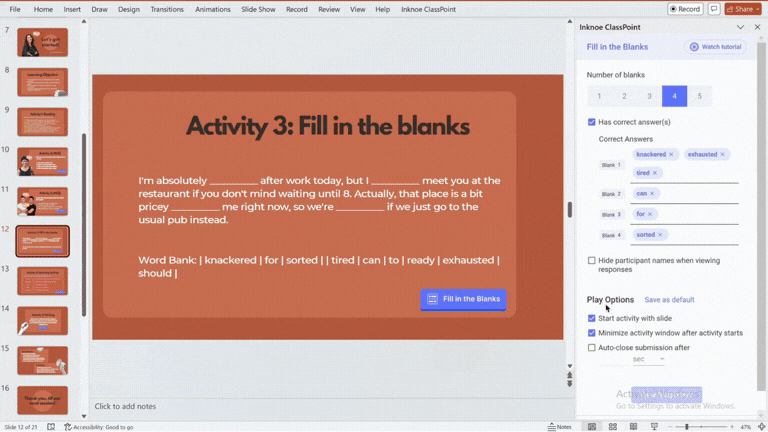Click the Watch tutorial button

point(715,47)
